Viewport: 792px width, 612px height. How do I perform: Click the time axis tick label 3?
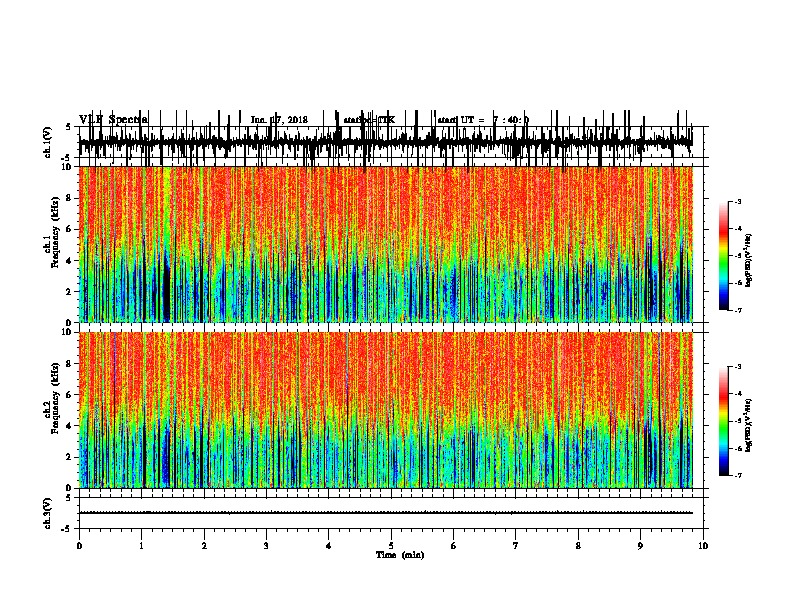(266, 546)
